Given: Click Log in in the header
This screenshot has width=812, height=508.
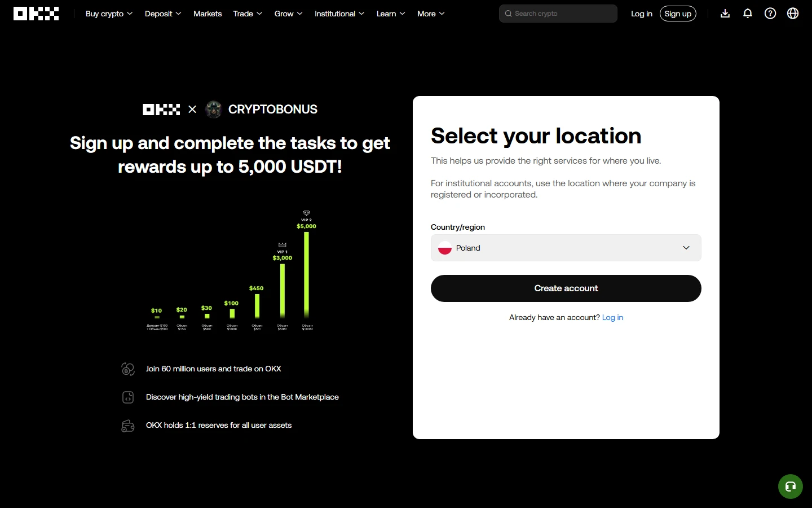Looking at the screenshot, I should 642,14.
